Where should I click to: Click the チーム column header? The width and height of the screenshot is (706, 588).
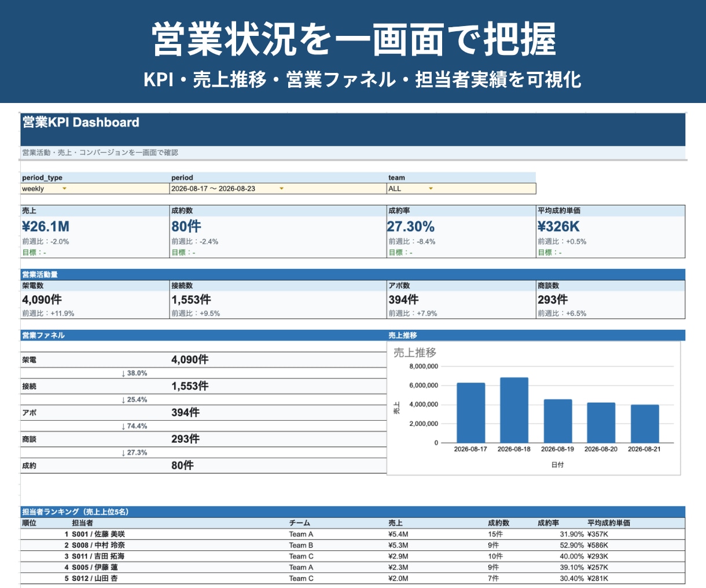click(x=300, y=523)
